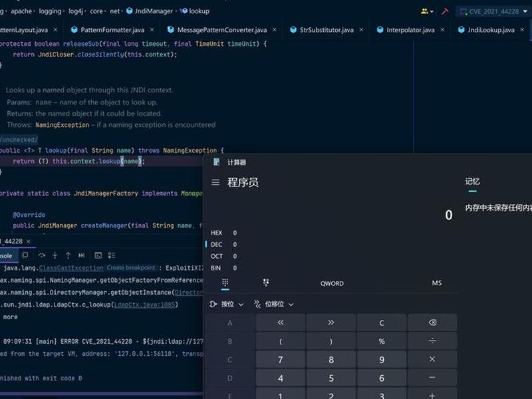Screen dimensions: 532x399
Task: Select the 记忆 memory tab in Calculator
Action: (x=472, y=182)
